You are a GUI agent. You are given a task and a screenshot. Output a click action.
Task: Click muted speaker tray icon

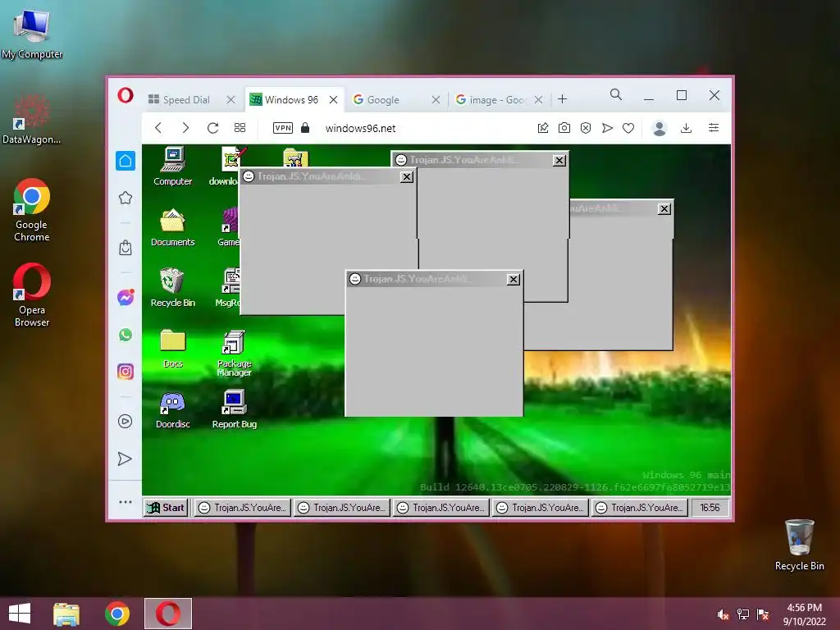click(x=724, y=614)
